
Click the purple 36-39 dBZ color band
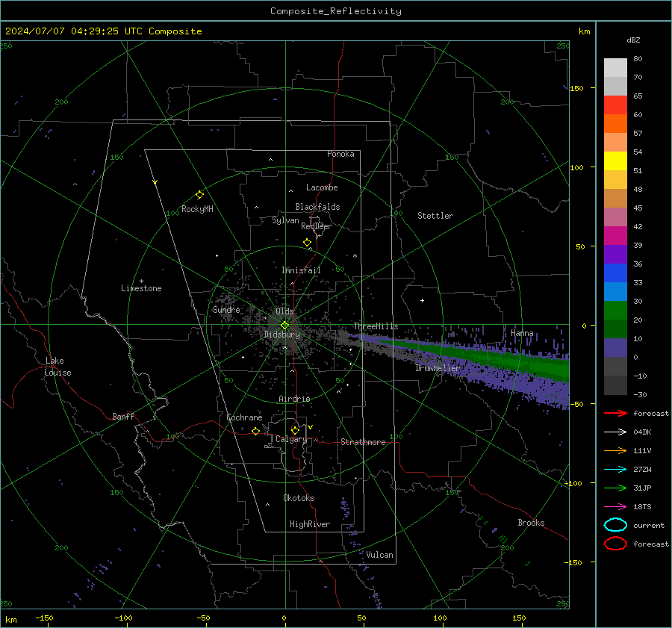click(615, 255)
